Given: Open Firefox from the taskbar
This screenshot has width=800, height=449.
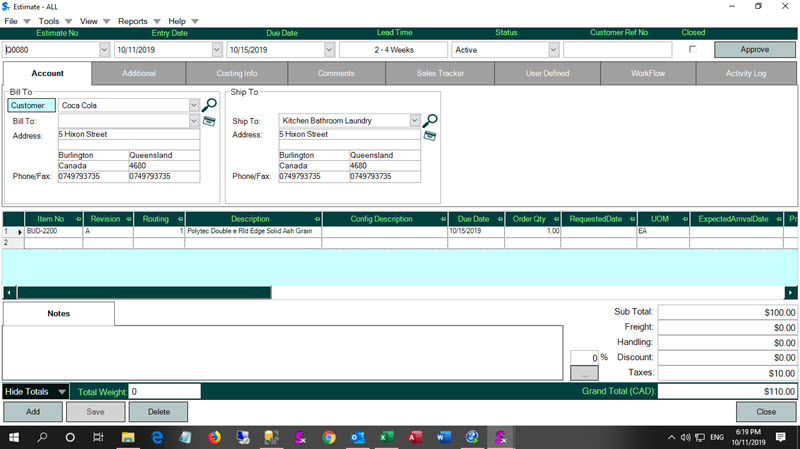Looking at the screenshot, I should (x=214, y=438).
